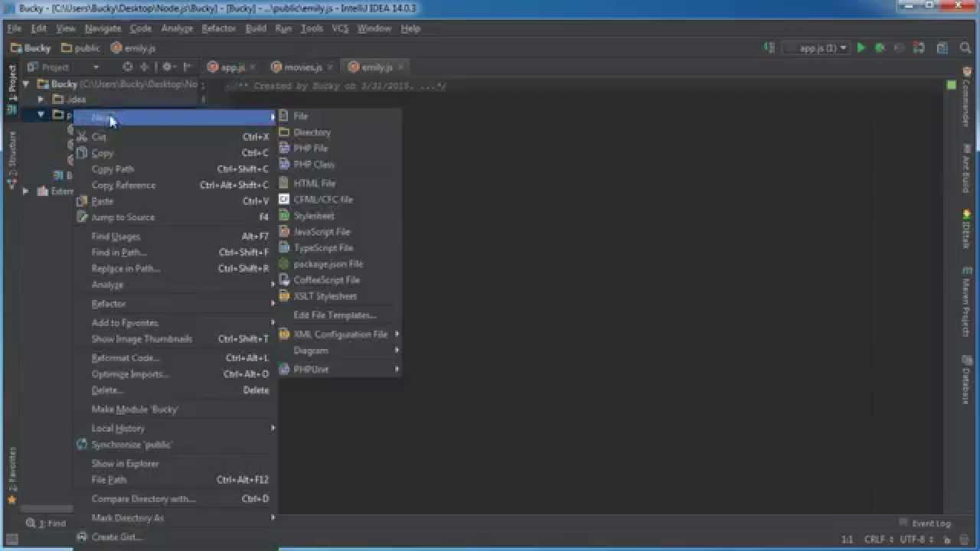Open Find tool window button

pyautogui.click(x=47, y=523)
